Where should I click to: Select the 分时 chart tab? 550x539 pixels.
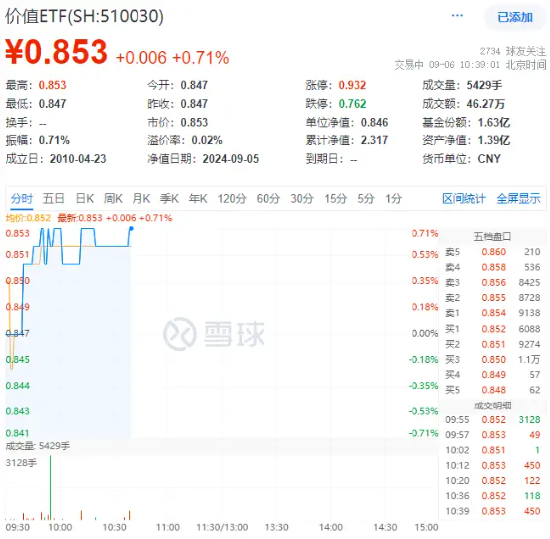coord(22,198)
